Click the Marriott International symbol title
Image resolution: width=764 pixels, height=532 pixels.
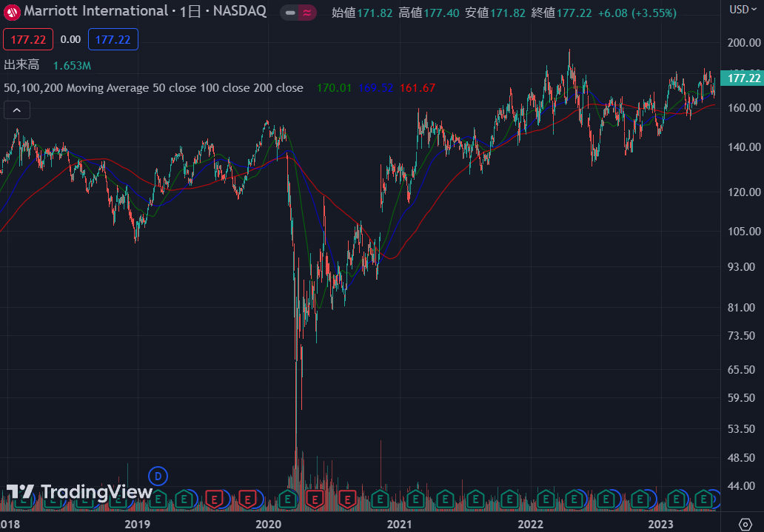click(96, 10)
